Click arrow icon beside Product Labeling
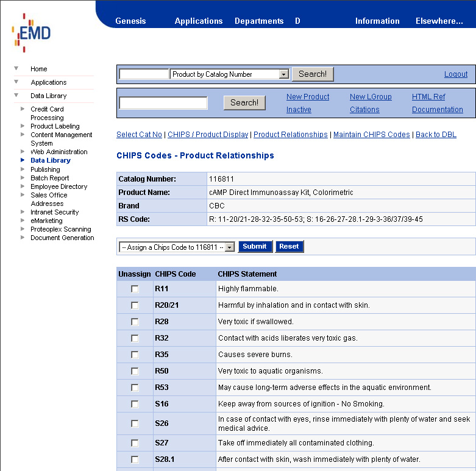The height and width of the screenshot is (471, 476). [x=23, y=126]
